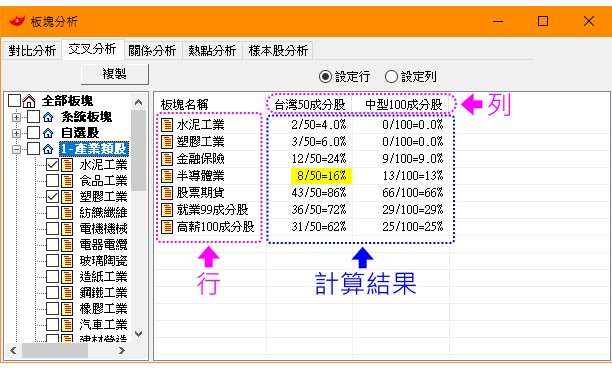Click the tree scroll up arrow

(x=138, y=102)
